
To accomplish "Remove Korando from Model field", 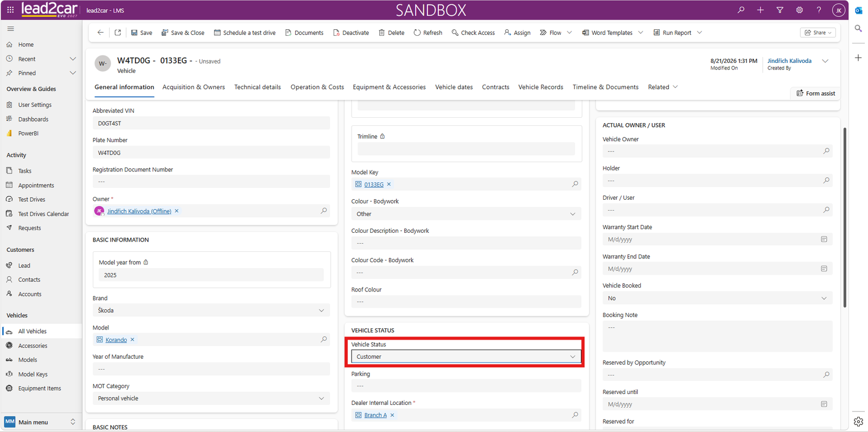I will 132,340.
